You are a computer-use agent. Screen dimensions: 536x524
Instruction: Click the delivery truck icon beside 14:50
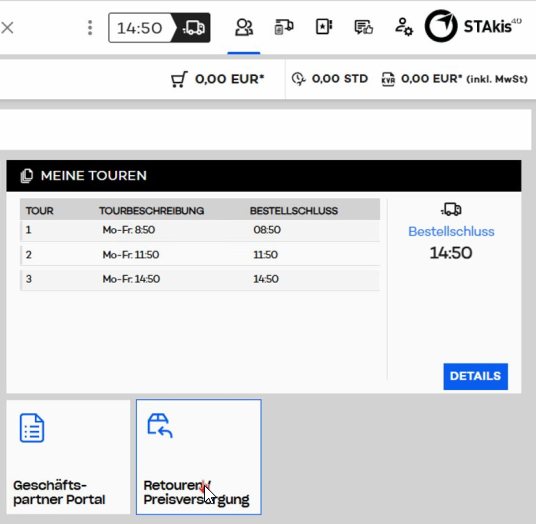click(x=193, y=28)
